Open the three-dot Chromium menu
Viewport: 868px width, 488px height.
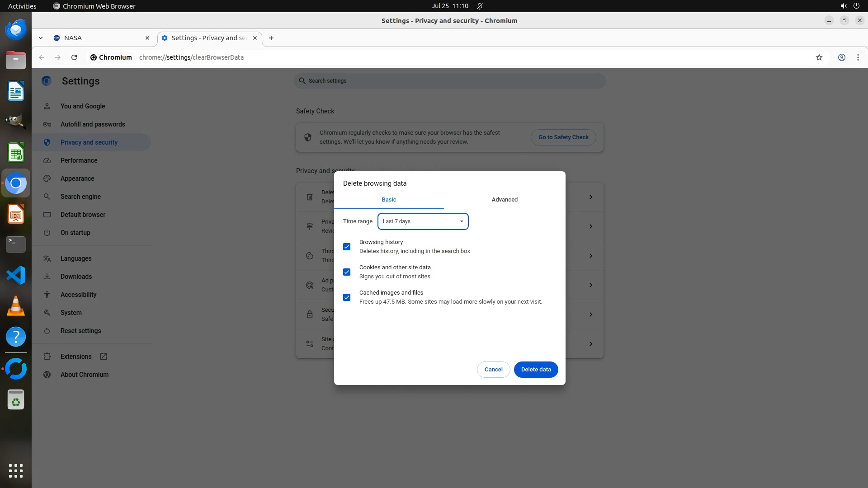coord(858,57)
